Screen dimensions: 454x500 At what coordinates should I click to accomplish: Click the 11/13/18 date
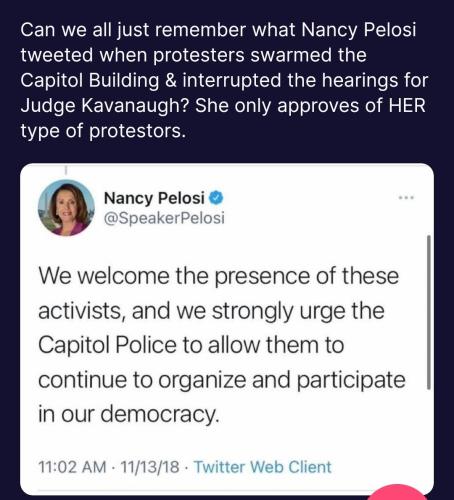pos(150,467)
